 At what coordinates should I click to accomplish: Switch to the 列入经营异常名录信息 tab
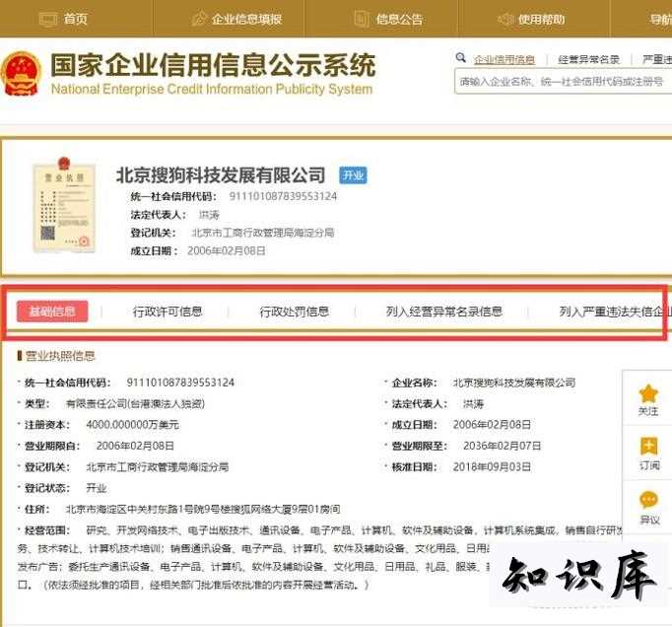click(x=444, y=312)
